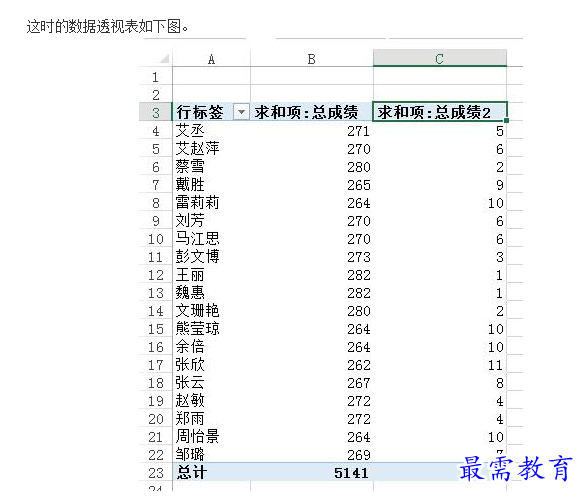Click score 262 in 张欣 row
Image resolution: width=581 pixels, height=500 pixels.
coord(359,365)
